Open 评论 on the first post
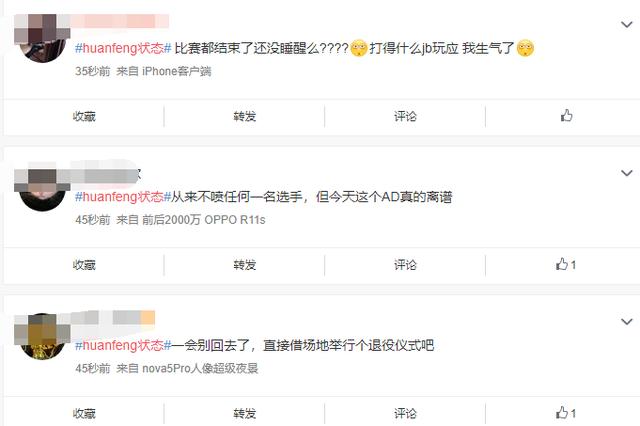This screenshot has width=640, height=426. tap(405, 116)
